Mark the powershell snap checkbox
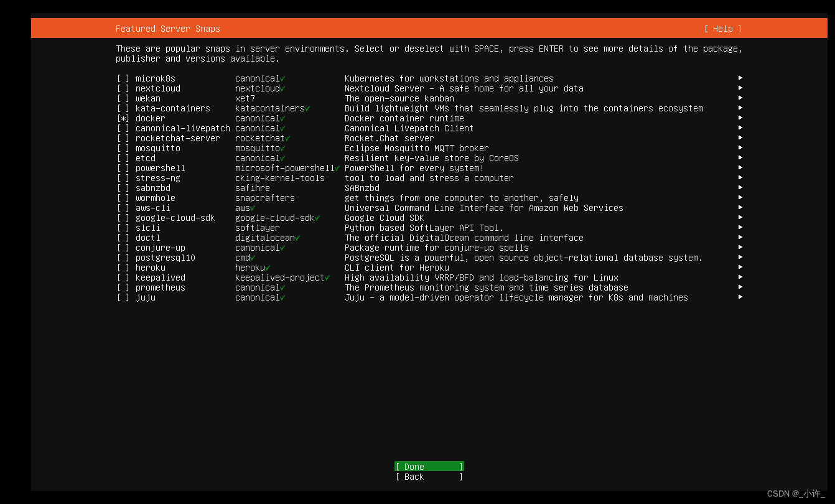 123,168
